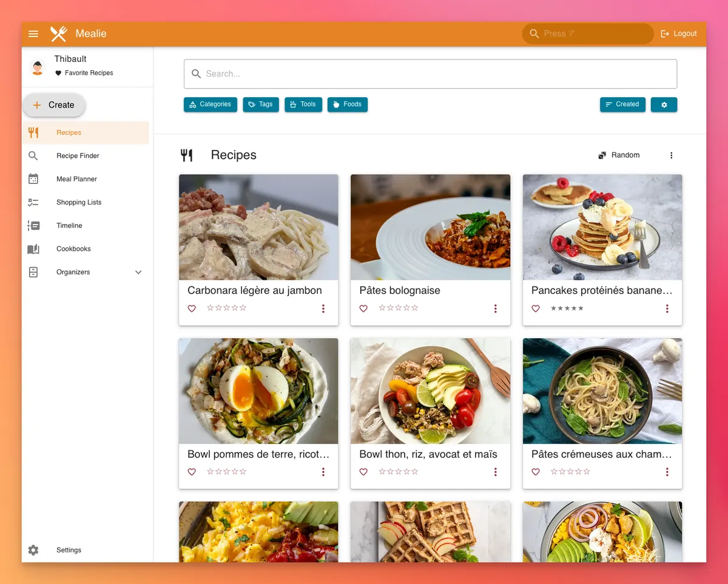This screenshot has height=584, width=728.
Task: Open the Bowl pommes de terre, ricot… title
Action: click(258, 454)
